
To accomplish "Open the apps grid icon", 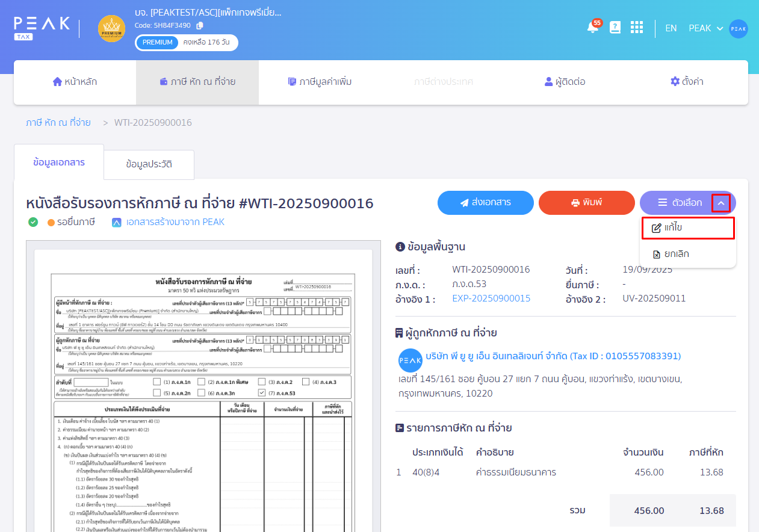I will [x=636, y=27].
